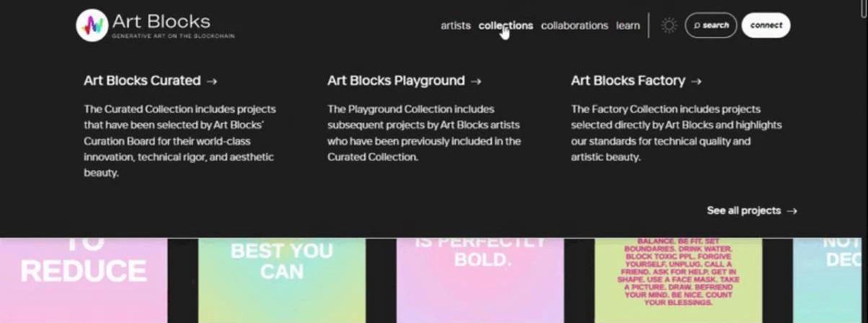The width and height of the screenshot is (868, 323).
Task: Click the arrow next to See all projects
Action: pyautogui.click(x=792, y=211)
